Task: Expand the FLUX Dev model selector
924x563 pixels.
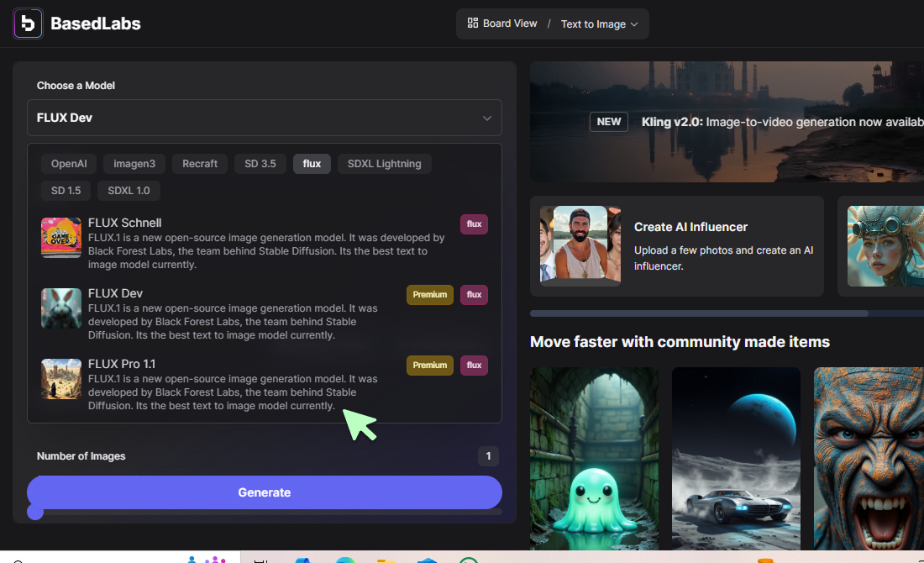Action: (x=265, y=118)
